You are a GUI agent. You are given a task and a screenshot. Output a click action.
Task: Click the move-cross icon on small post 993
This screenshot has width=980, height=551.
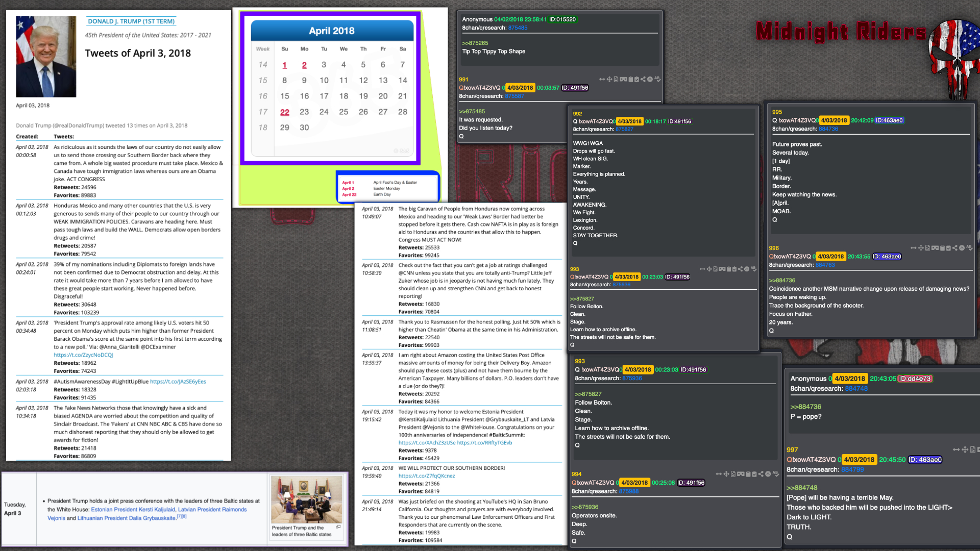coord(709,269)
